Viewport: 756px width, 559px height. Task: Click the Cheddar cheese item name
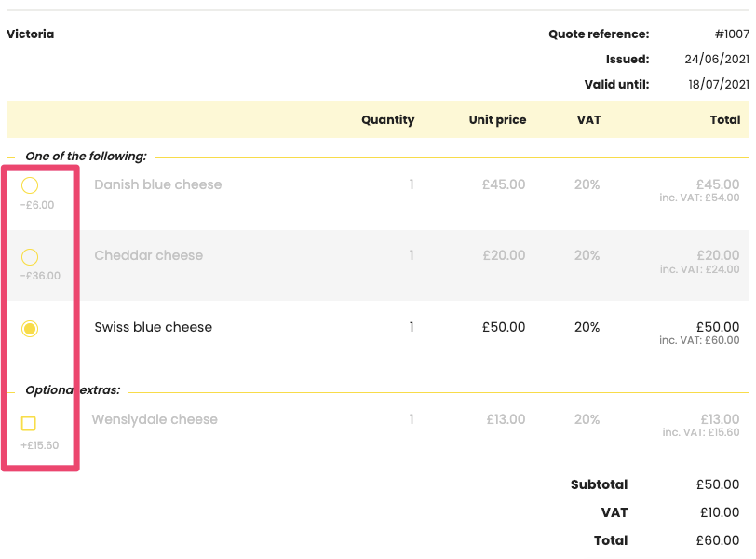pos(149,255)
